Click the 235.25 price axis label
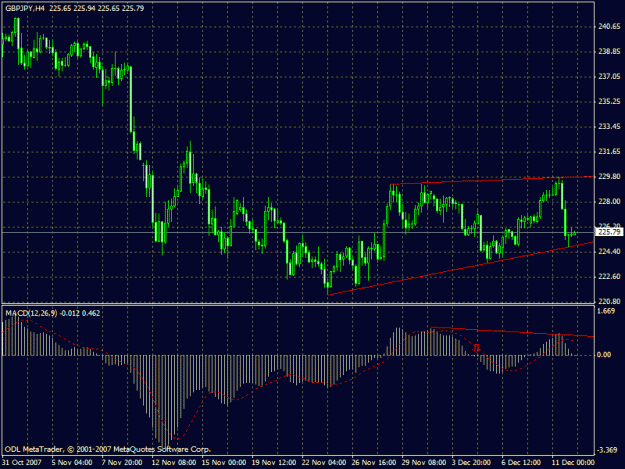 click(x=609, y=102)
